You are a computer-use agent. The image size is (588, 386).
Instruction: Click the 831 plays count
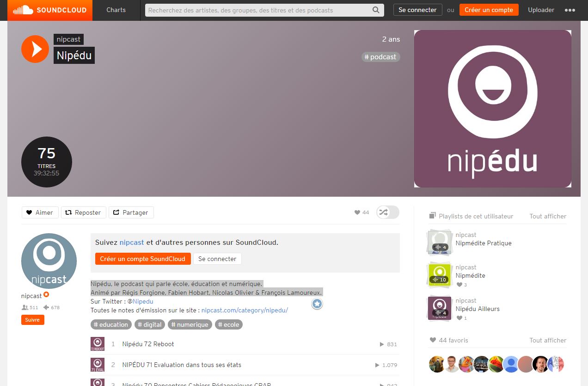pyautogui.click(x=388, y=344)
